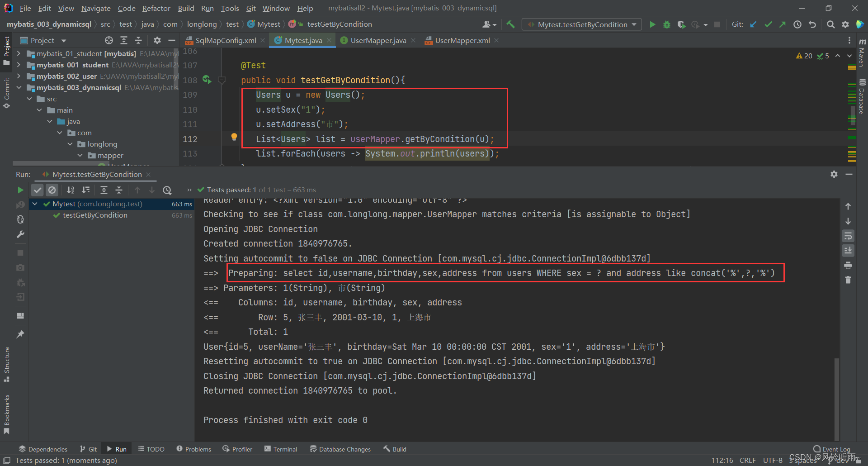Collapse the src folder node

pyautogui.click(x=29, y=99)
